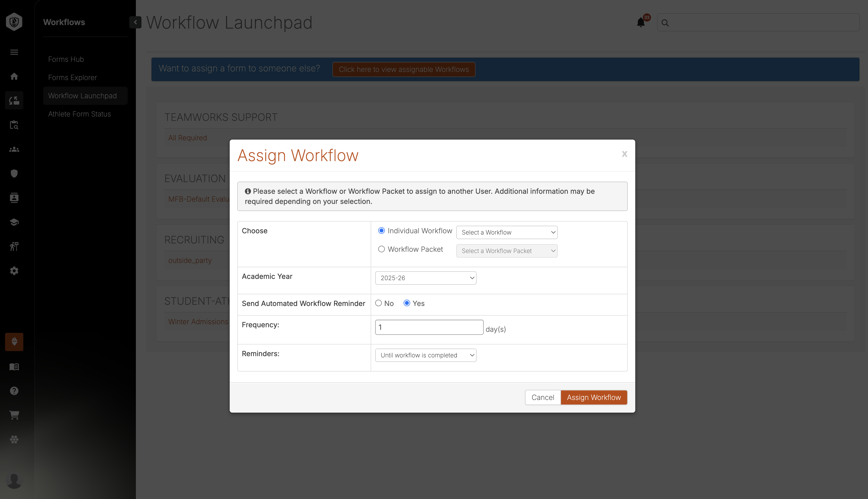Open notifications bell with badge

(x=641, y=22)
